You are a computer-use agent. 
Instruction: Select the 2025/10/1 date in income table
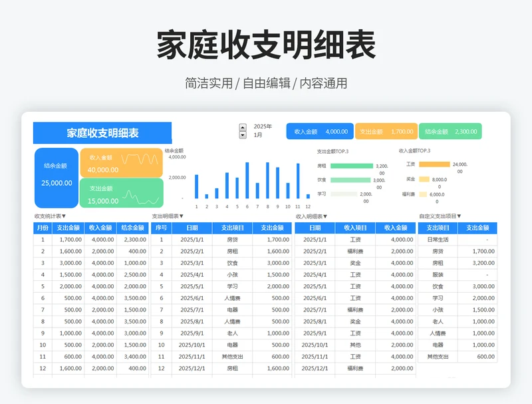315,345
